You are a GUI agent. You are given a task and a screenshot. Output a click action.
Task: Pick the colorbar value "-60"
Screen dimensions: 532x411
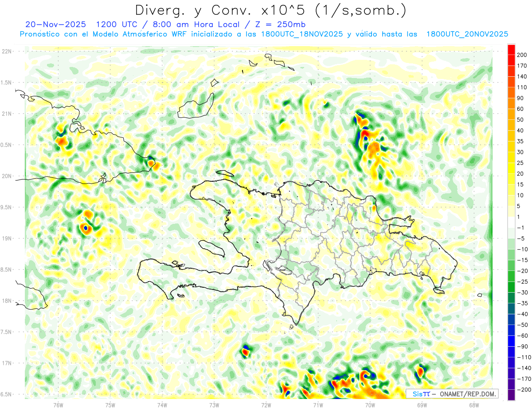524,336
